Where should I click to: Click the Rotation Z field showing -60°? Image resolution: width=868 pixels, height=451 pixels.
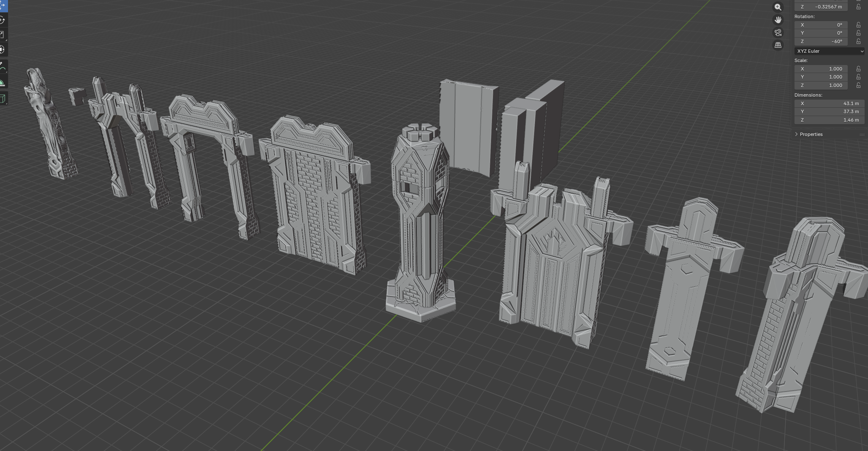pyautogui.click(x=821, y=41)
